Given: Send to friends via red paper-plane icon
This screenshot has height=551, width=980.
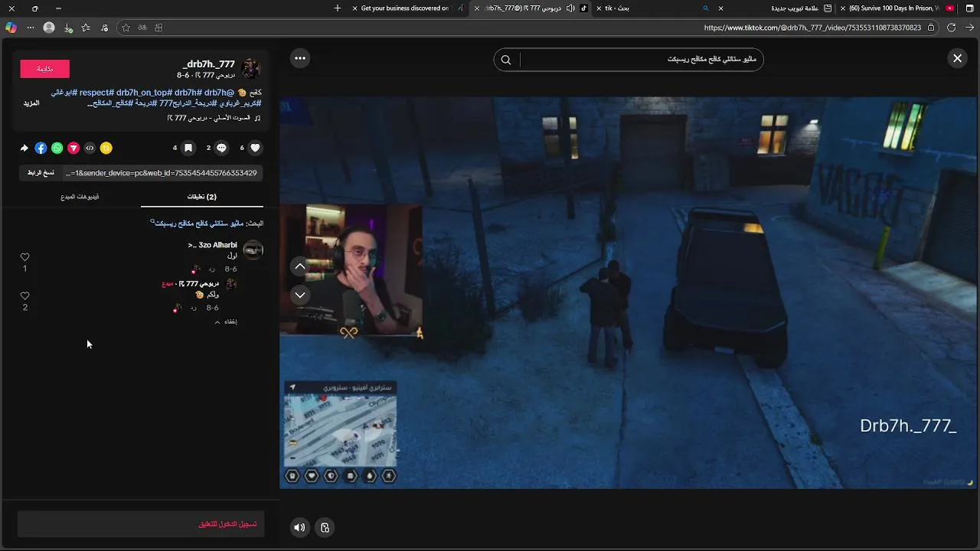Looking at the screenshot, I should [x=73, y=148].
